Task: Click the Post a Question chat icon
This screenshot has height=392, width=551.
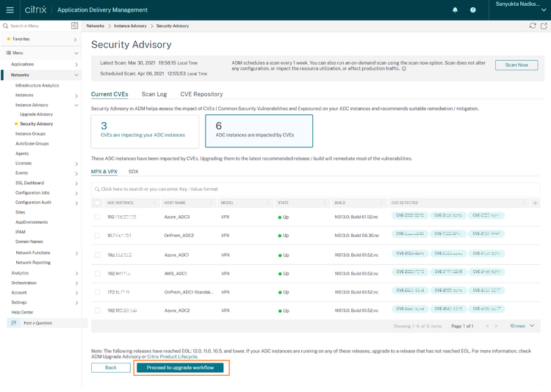Action: 14,323
